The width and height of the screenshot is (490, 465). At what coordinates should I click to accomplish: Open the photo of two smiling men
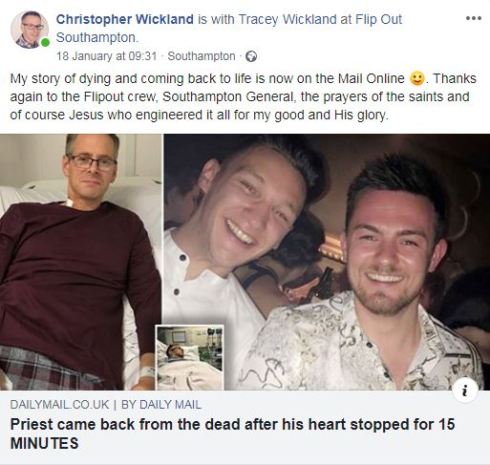click(327, 262)
